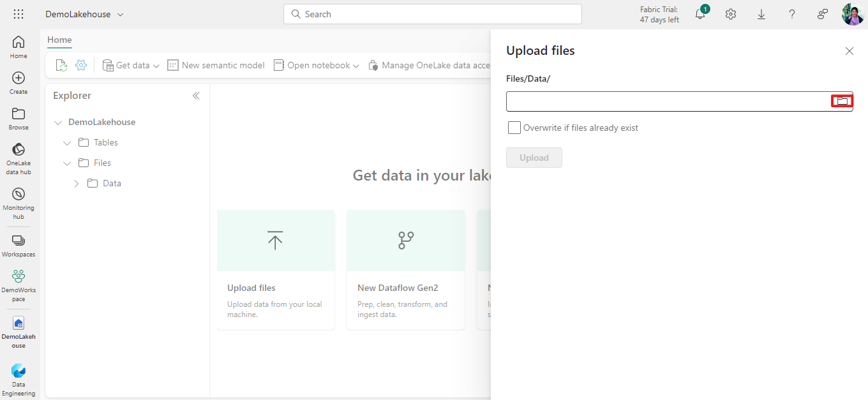This screenshot has height=400, width=868.
Task: Click the download icon in header
Action: (761, 14)
